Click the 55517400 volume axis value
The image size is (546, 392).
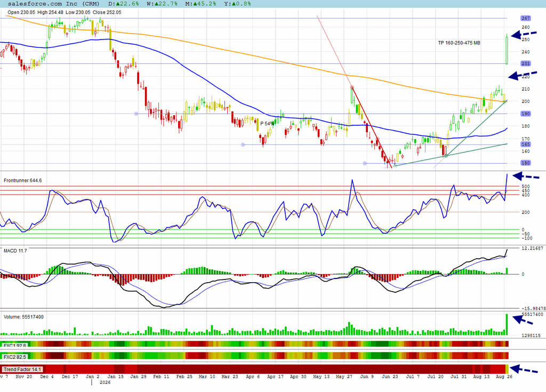tap(532, 314)
